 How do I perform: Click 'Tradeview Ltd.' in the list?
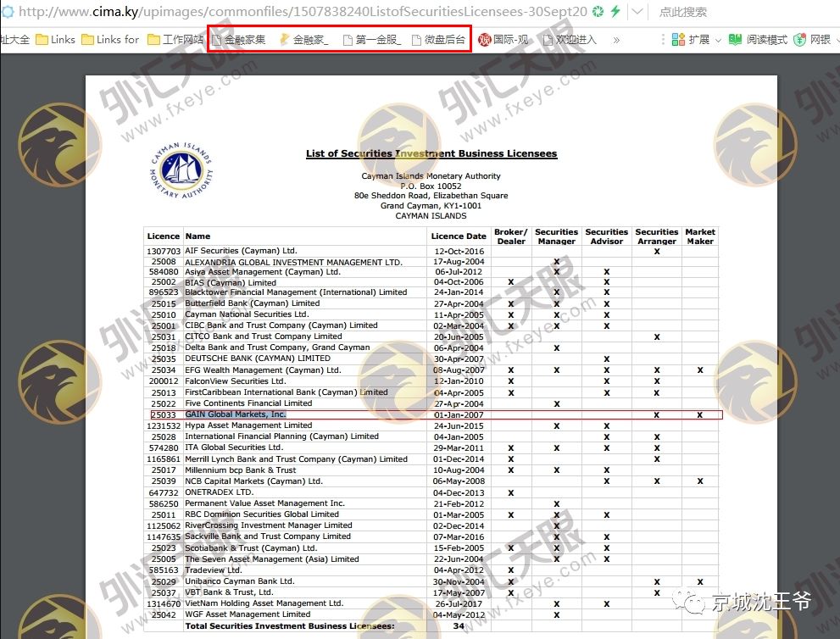pos(214,570)
